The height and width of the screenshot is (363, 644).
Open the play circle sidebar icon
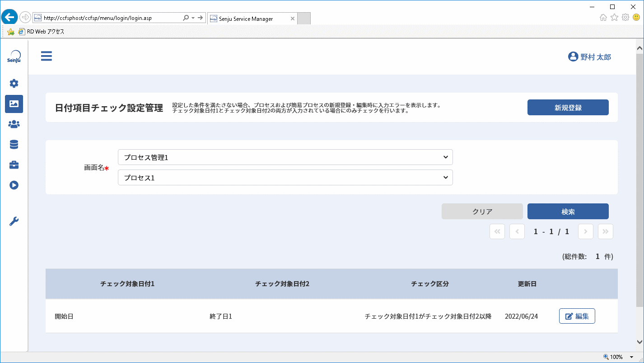tap(14, 185)
